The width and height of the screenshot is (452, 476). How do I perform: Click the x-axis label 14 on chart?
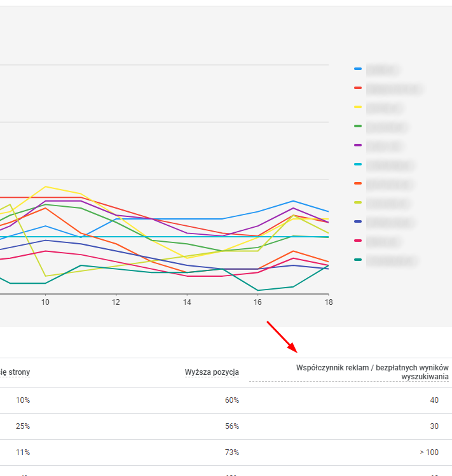coord(187,302)
